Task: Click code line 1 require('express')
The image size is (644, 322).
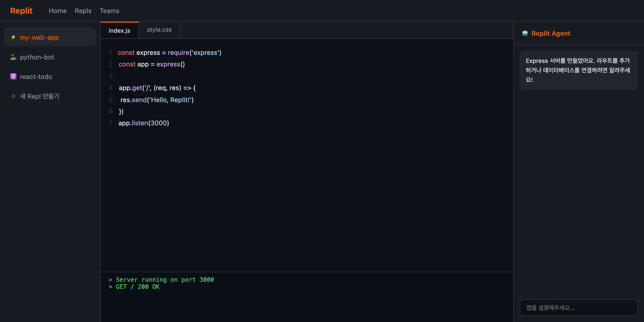Action: click(170, 53)
